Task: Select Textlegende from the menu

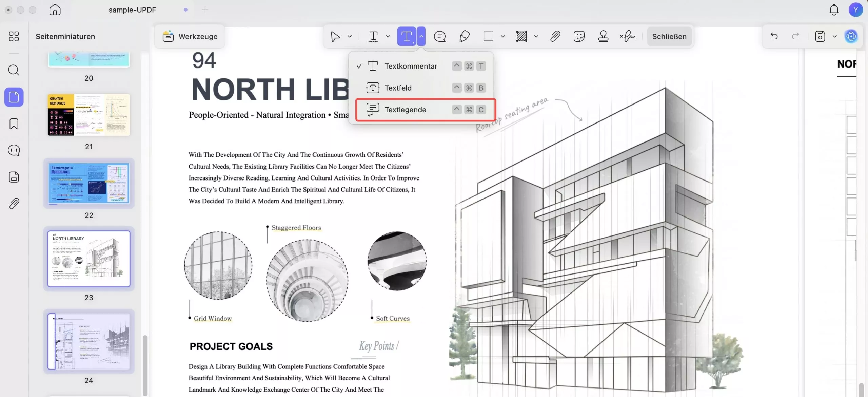Action: coord(405,110)
